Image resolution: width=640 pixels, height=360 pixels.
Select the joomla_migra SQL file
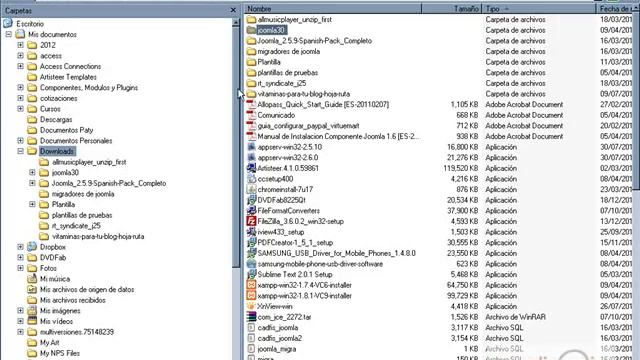click(x=277, y=349)
